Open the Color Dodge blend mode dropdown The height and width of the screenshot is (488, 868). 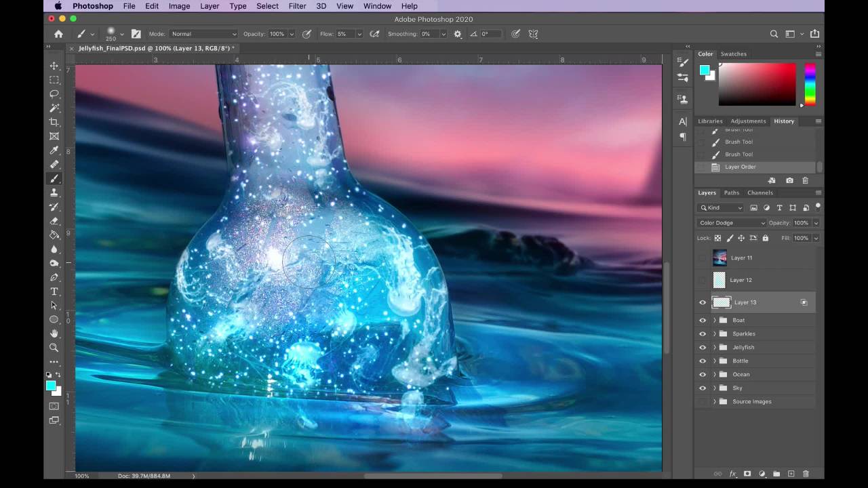coord(731,223)
